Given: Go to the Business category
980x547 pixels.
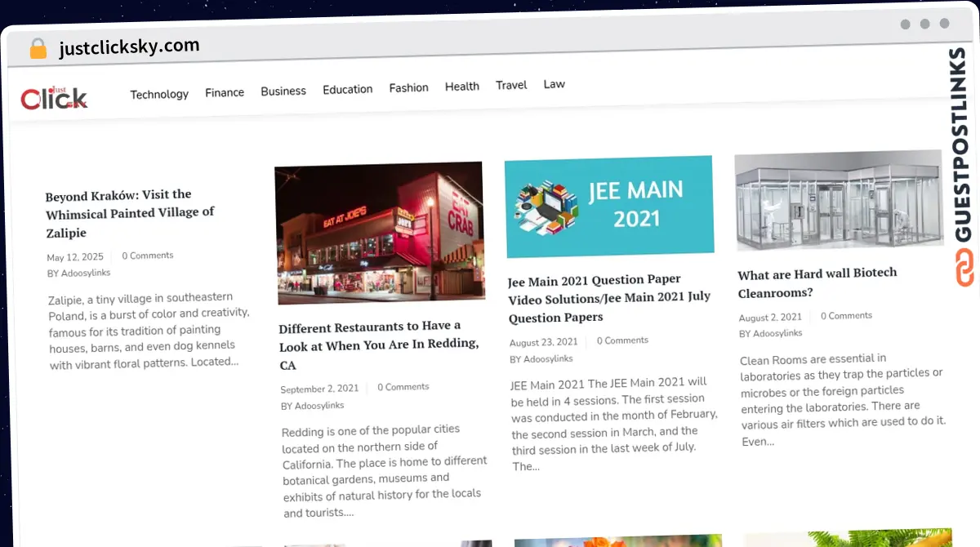Looking at the screenshot, I should tap(283, 91).
